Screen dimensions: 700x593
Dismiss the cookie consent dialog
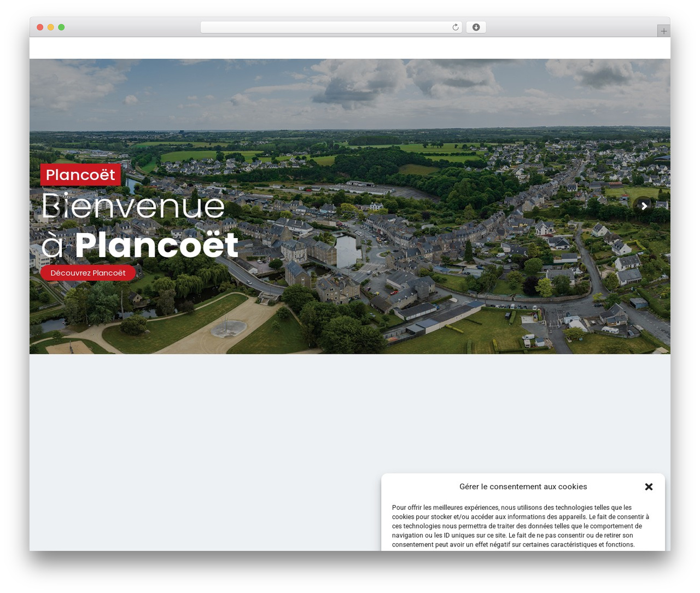click(649, 487)
